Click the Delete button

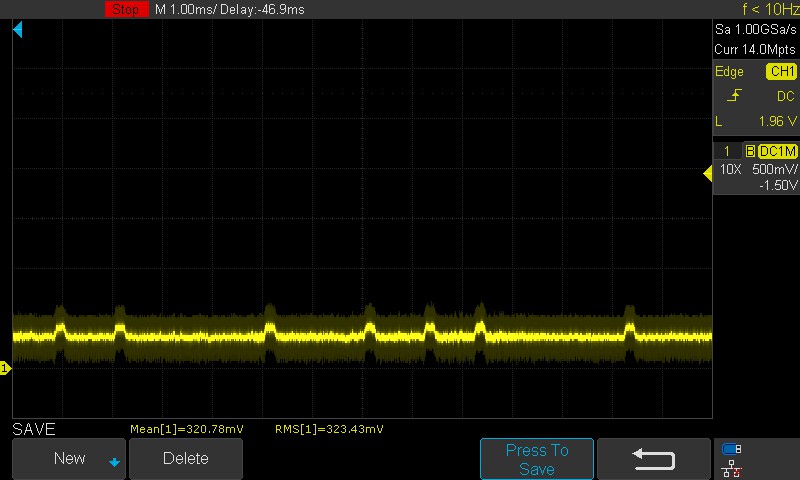click(186, 459)
